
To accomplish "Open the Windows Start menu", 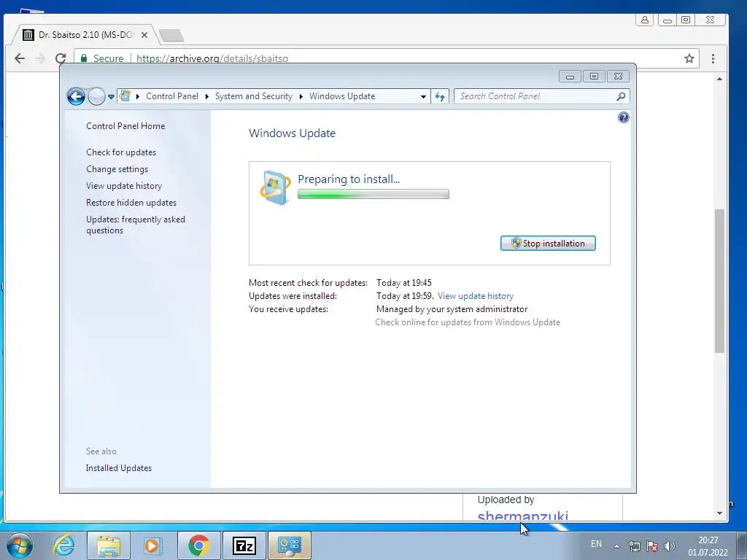I will point(19,545).
